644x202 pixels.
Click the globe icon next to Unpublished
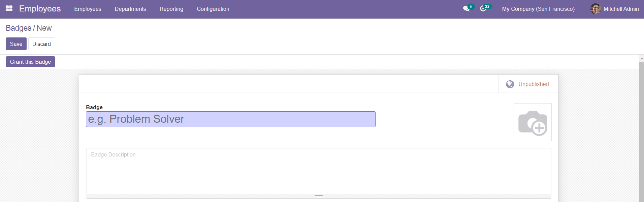pyautogui.click(x=510, y=84)
